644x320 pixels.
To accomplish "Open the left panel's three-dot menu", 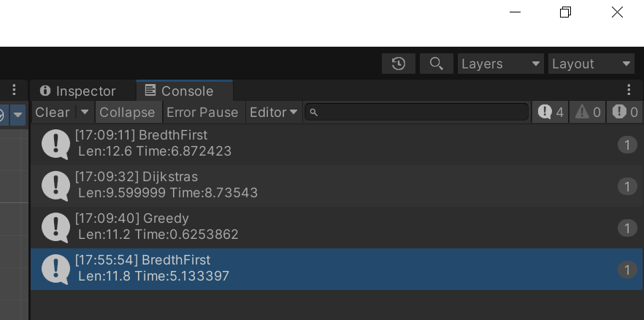I will point(14,90).
